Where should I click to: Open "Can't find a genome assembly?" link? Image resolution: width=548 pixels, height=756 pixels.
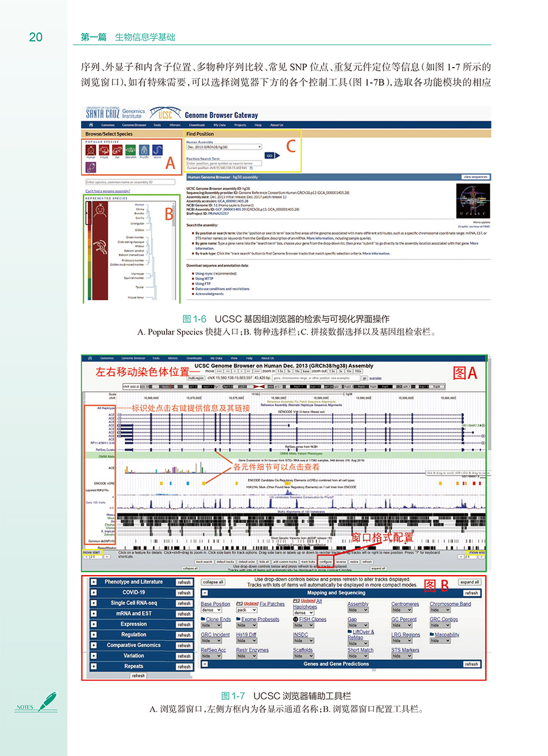pyautogui.click(x=108, y=191)
